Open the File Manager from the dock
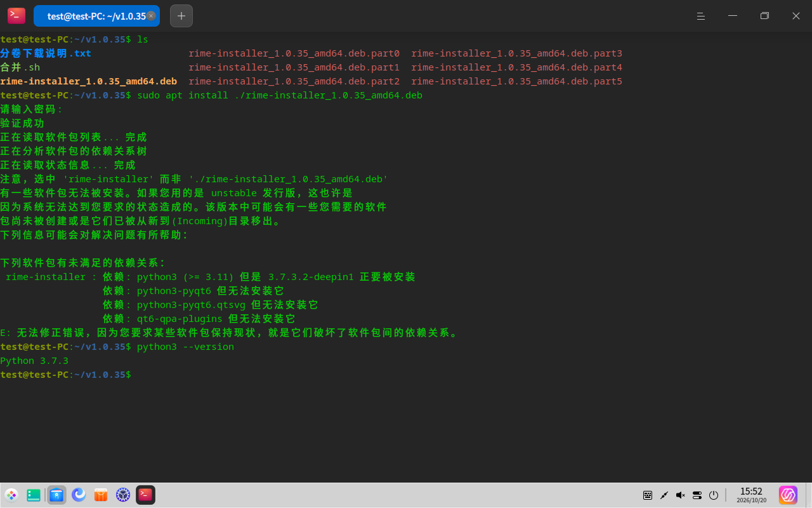 (x=56, y=495)
